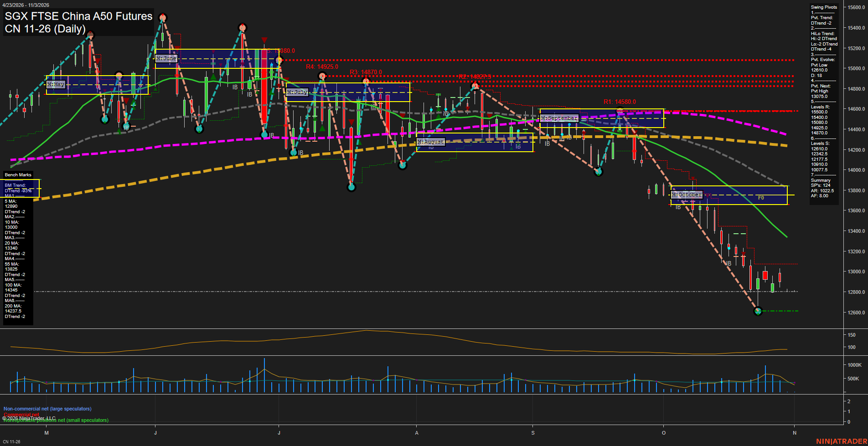Click the R1: 14580.0 resistance label on chart
868x446 pixels.
tap(620, 102)
